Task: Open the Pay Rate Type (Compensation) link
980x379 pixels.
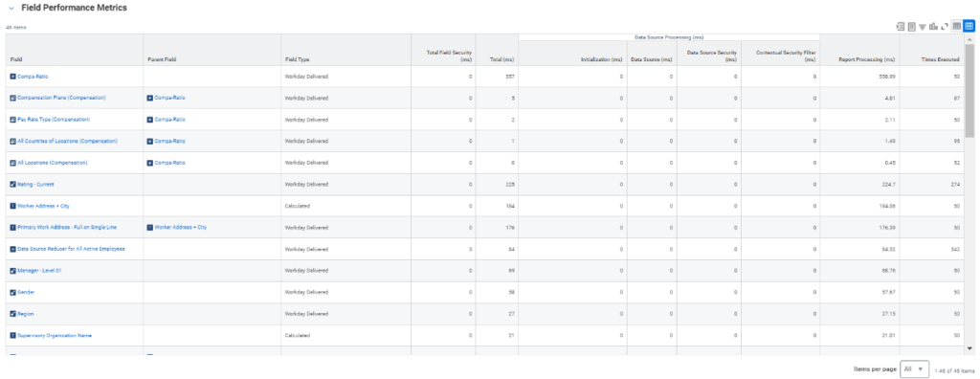Action: click(x=54, y=120)
